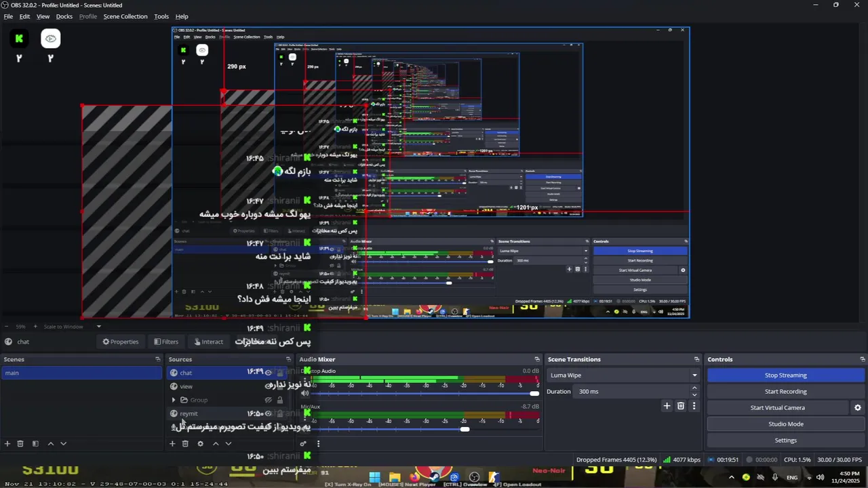Delete the selected source via trash icon
868x488 pixels.
click(x=185, y=443)
